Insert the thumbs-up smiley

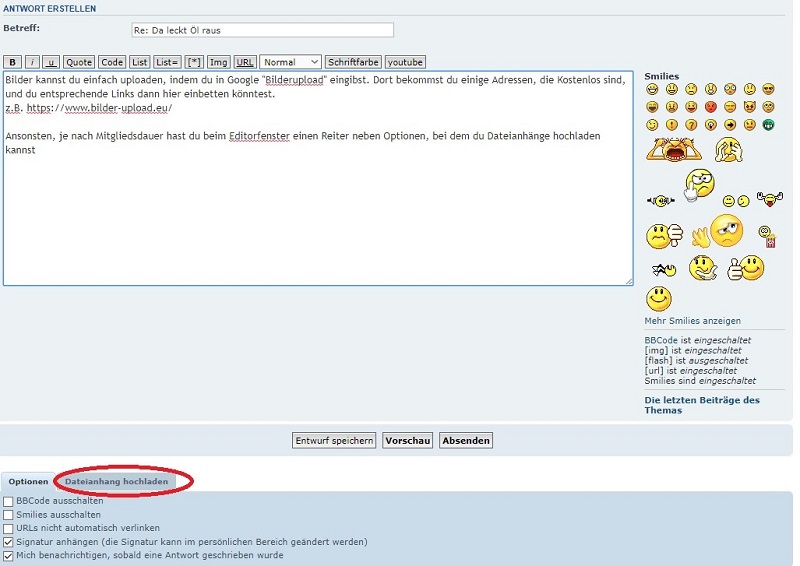(x=745, y=268)
